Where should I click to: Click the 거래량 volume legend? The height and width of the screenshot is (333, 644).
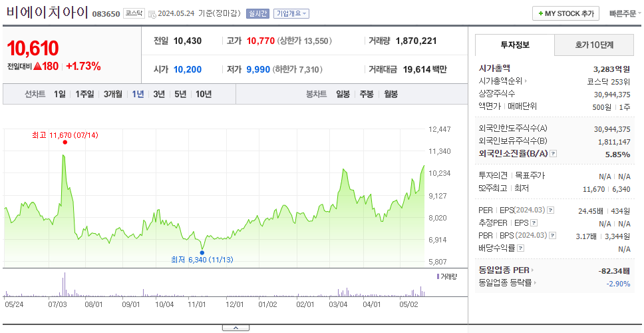point(447,276)
